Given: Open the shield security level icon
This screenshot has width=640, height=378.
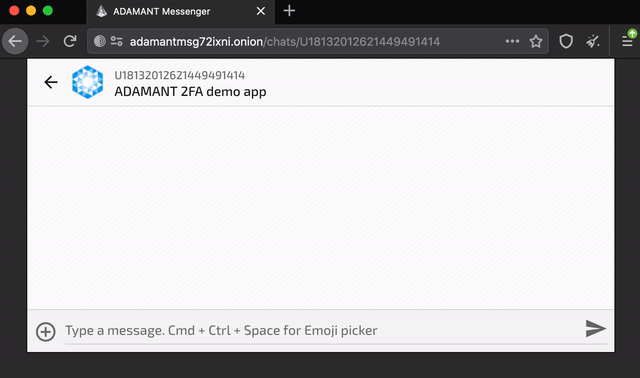Looking at the screenshot, I should [x=566, y=41].
